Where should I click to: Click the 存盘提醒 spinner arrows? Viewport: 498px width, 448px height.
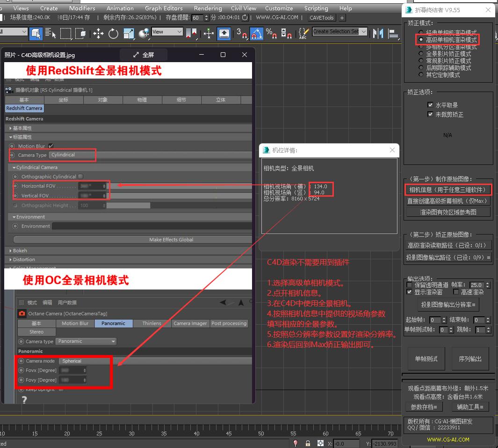[x=206, y=18]
